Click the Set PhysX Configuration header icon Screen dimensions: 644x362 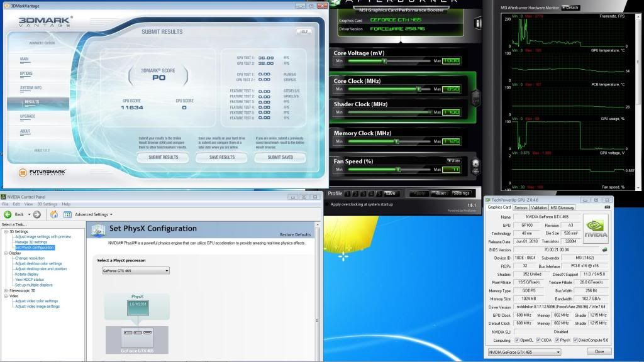pyautogui.click(x=97, y=230)
